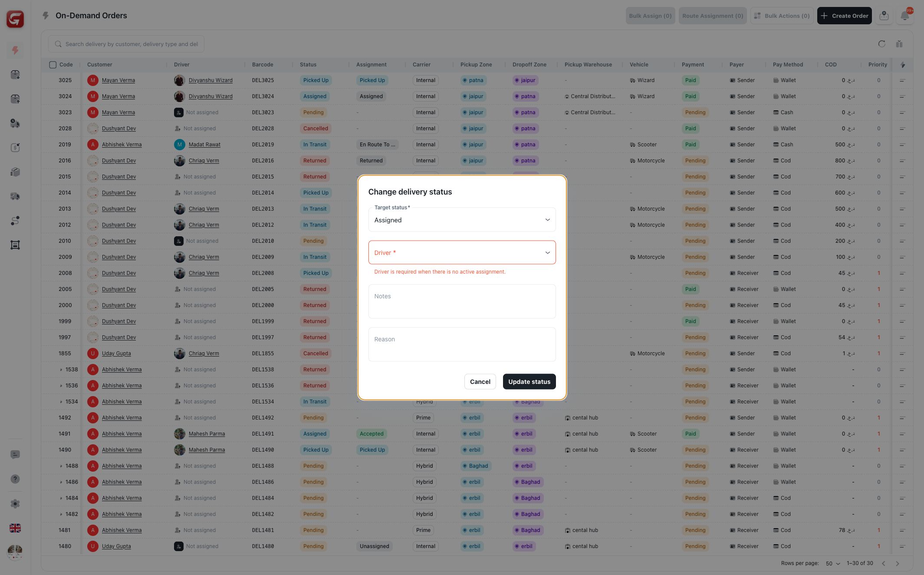Screen dimensions: 924x575
Task: Click into the Notes text field
Action: tap(462, 301)
